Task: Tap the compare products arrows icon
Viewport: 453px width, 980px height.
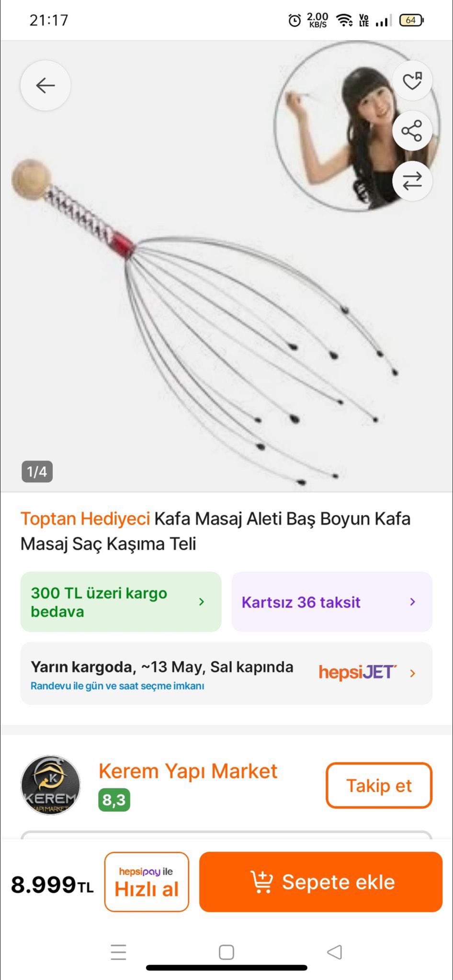Action: 412,181
